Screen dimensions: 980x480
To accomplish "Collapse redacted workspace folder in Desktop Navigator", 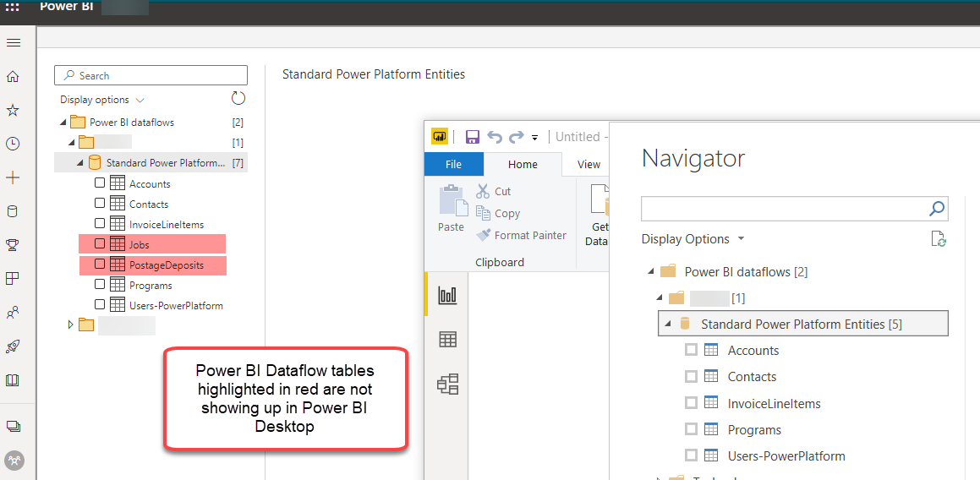I will (660, 298).
